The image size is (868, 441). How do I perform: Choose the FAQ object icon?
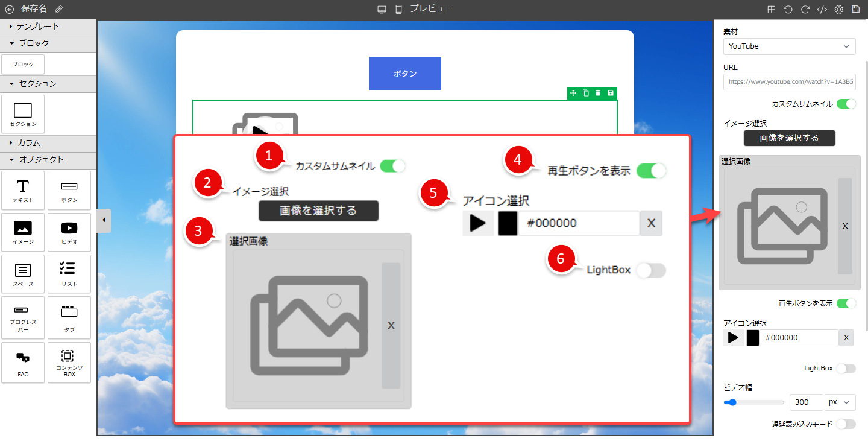pyautogui.click(x=23, y=362)
